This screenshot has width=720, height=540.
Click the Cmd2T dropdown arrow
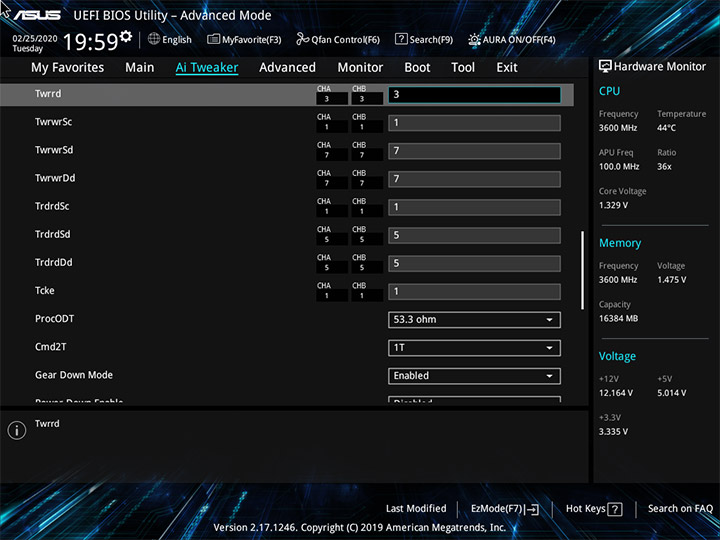[x=549, y=348]
